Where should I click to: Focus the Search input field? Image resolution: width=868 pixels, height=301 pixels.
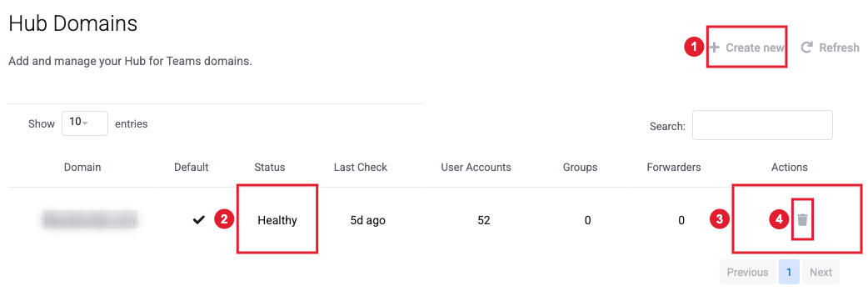coord(762,125)
